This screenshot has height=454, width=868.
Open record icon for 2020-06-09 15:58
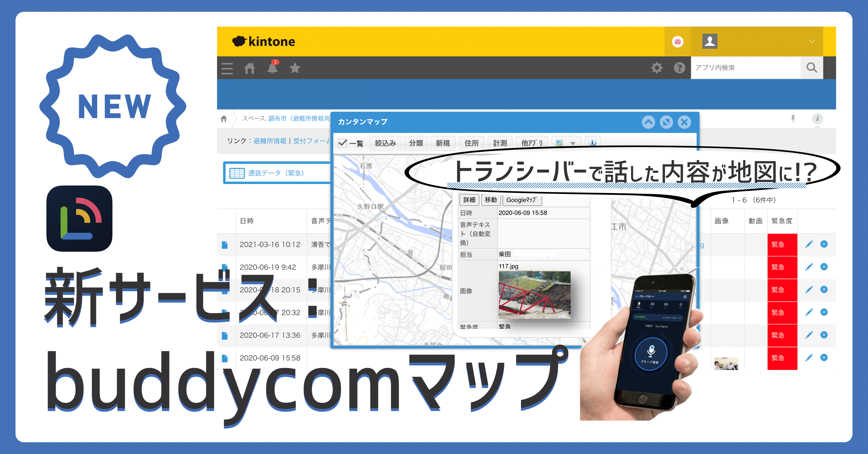(x=225, y=358)
